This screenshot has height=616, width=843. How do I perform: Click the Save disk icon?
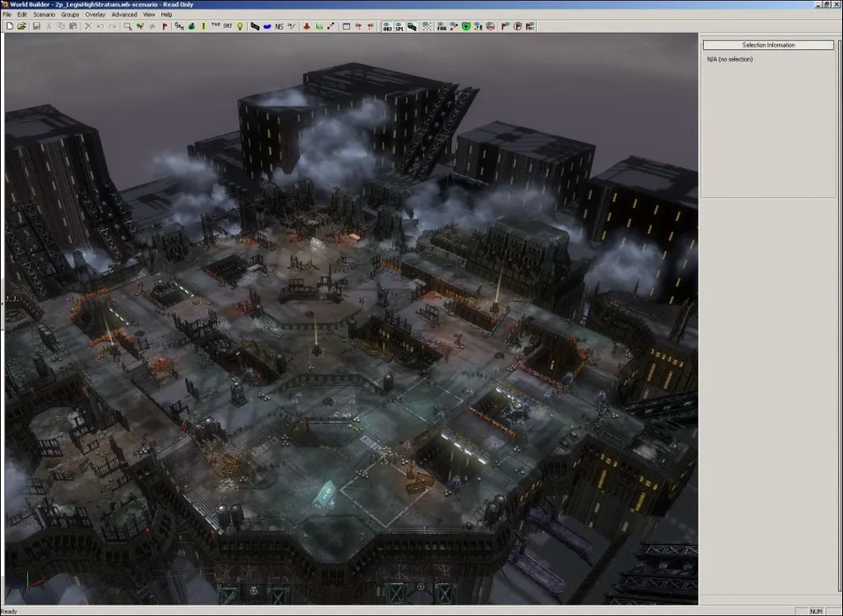pos(36,26)
